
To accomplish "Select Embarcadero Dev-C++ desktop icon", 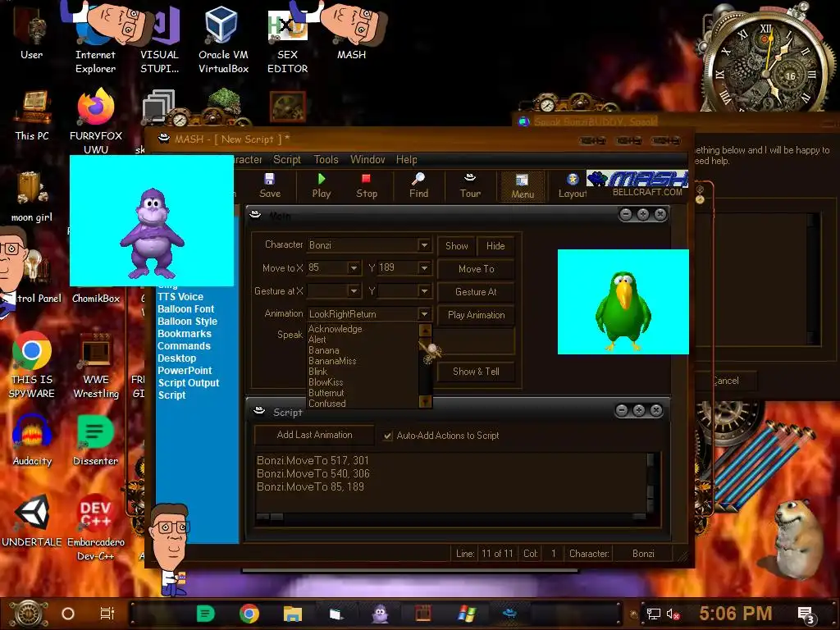I will point(95,527).
